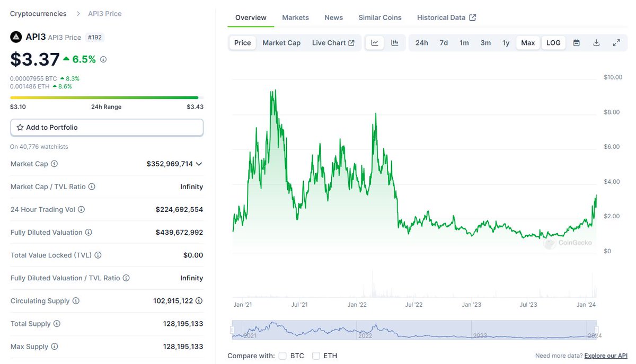Select the 24h time range
Image resolution: width=636 pixels, height=364 pixels.
(x=422, y=43)
